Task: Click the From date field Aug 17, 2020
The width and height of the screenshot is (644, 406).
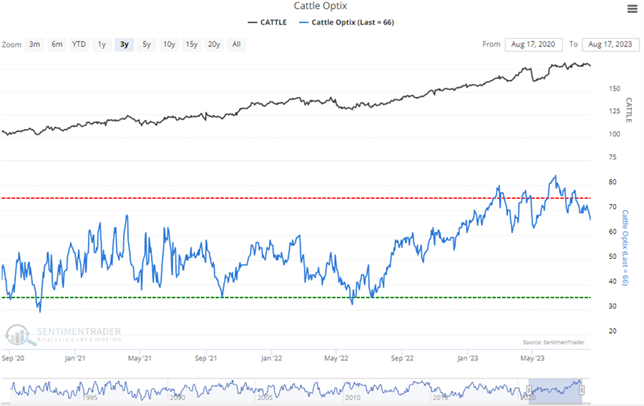Action: point(532,44)
